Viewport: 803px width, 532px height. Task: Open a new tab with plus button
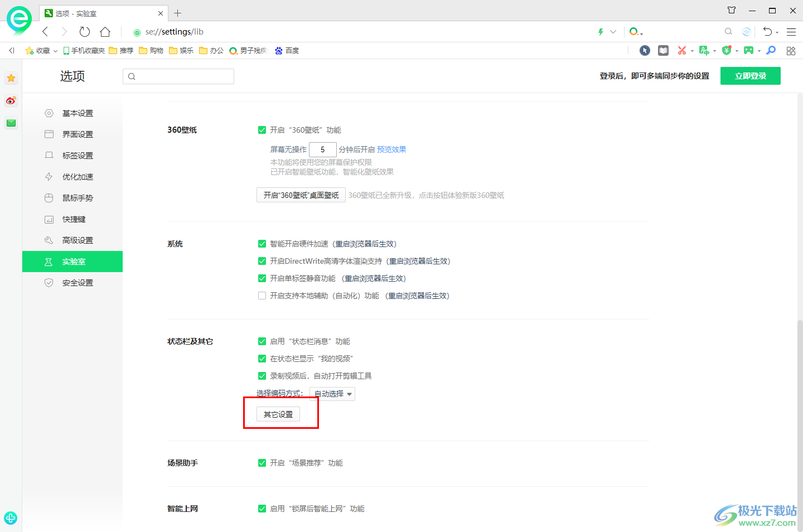coord(177,13)
